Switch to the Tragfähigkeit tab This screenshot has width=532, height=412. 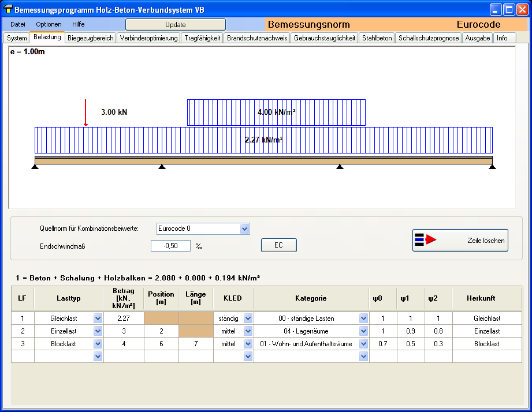[202, 38]
